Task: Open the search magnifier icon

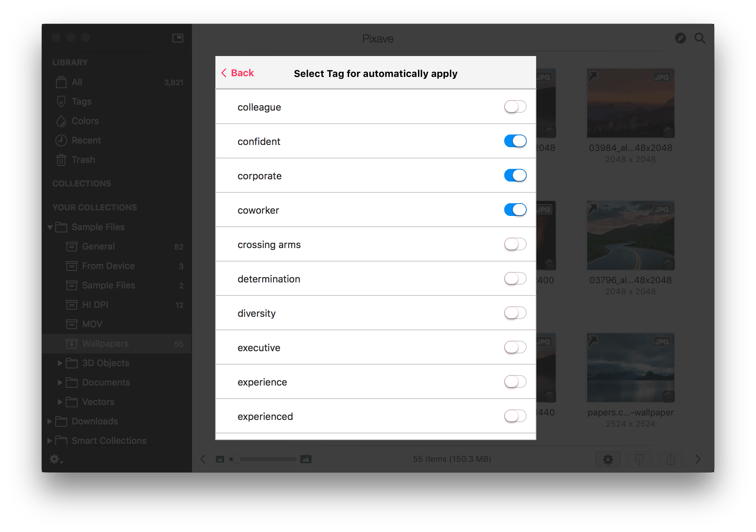Action: 700,38
